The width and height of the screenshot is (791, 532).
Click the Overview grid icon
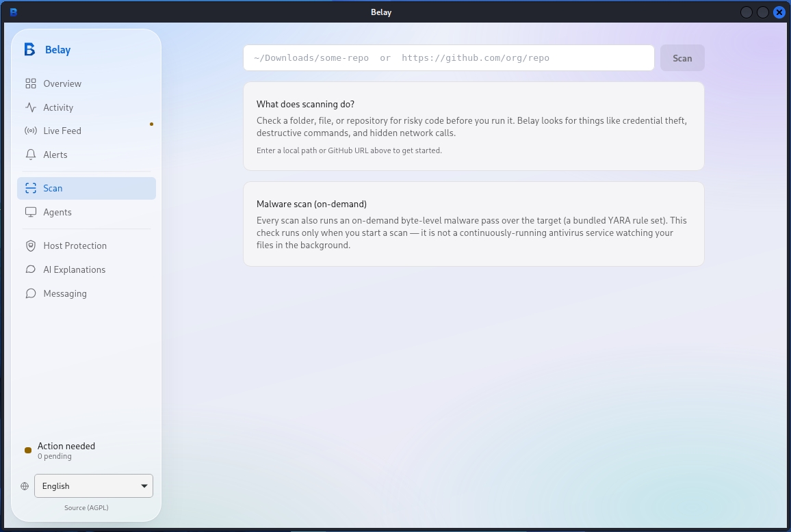click(31, 83)
